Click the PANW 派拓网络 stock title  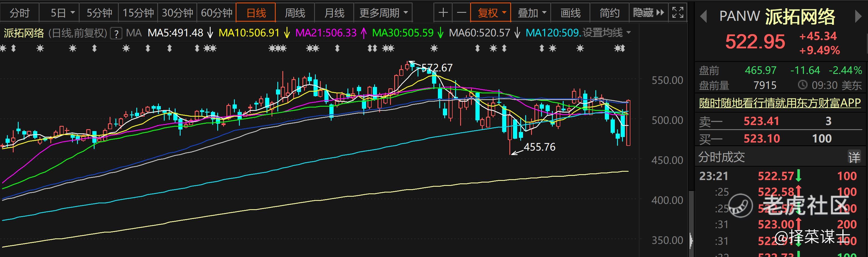pyautogui.click(x=777, y=16)
